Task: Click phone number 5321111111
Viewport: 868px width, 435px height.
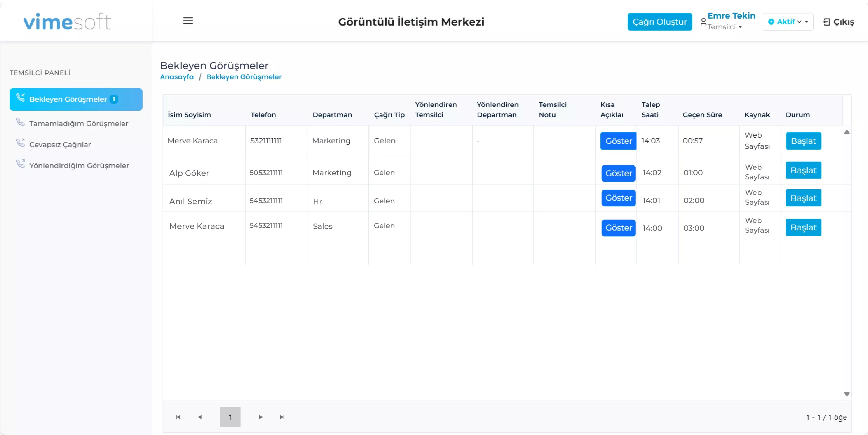Action: click(x=266, y=141)
